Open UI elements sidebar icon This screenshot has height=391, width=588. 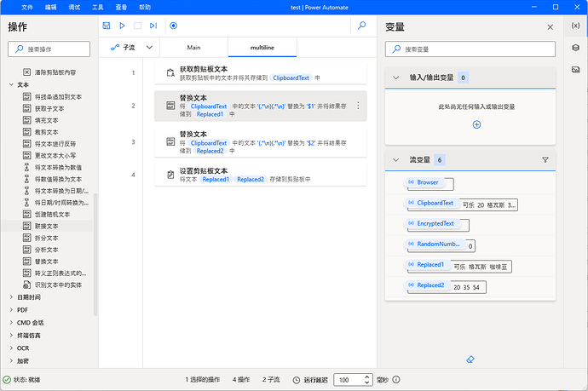[x=575, y=48]
